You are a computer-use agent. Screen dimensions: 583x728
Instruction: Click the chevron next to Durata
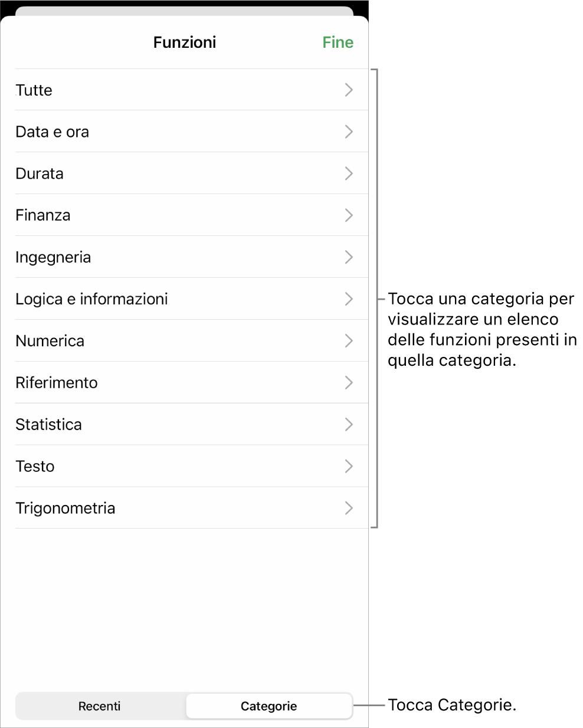click(349, 173)
